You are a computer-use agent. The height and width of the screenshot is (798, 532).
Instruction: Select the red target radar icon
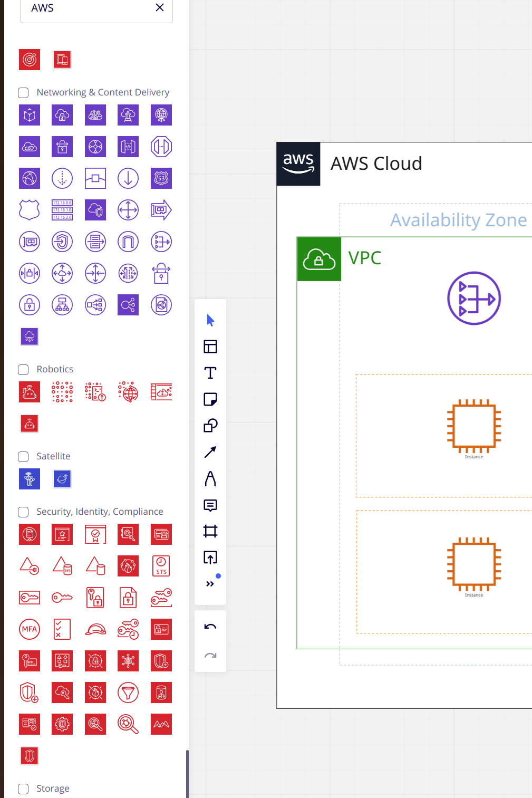point(30,60)
